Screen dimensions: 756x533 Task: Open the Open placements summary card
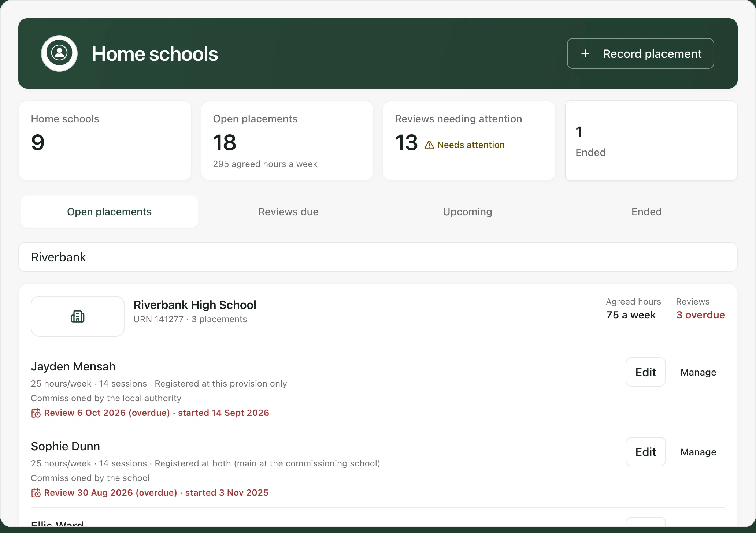[x=287, y=141]
